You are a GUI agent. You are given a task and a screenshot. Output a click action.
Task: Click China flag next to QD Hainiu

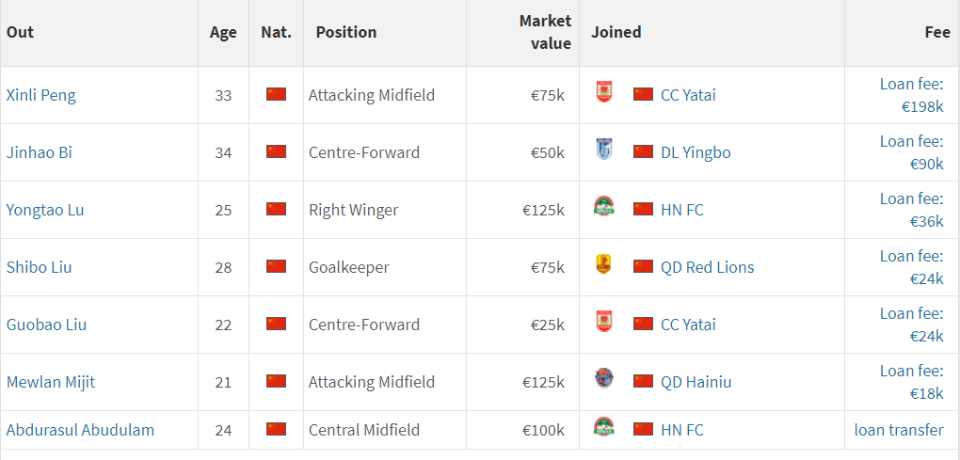643,381
